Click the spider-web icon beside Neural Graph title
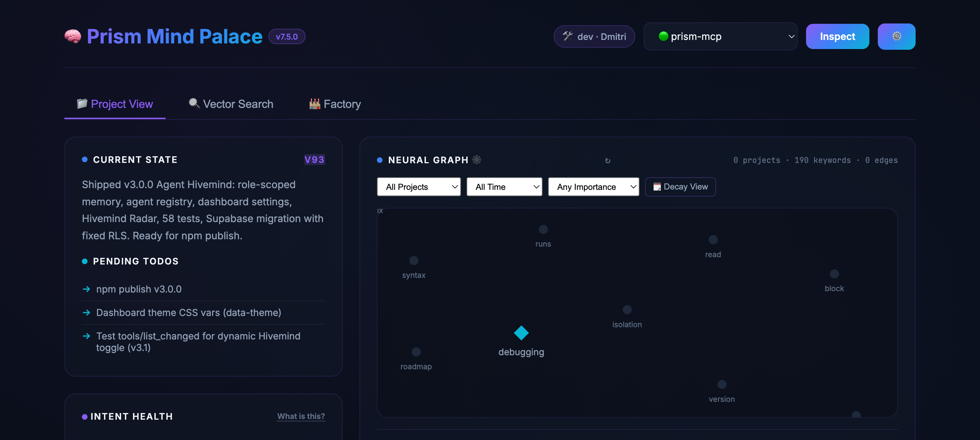980x440 pixels. [x=477, y=160]
